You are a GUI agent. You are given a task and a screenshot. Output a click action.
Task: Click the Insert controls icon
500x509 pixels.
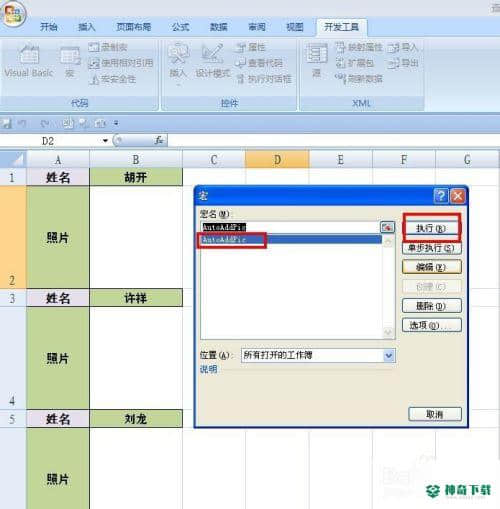(x=178, y=54)
